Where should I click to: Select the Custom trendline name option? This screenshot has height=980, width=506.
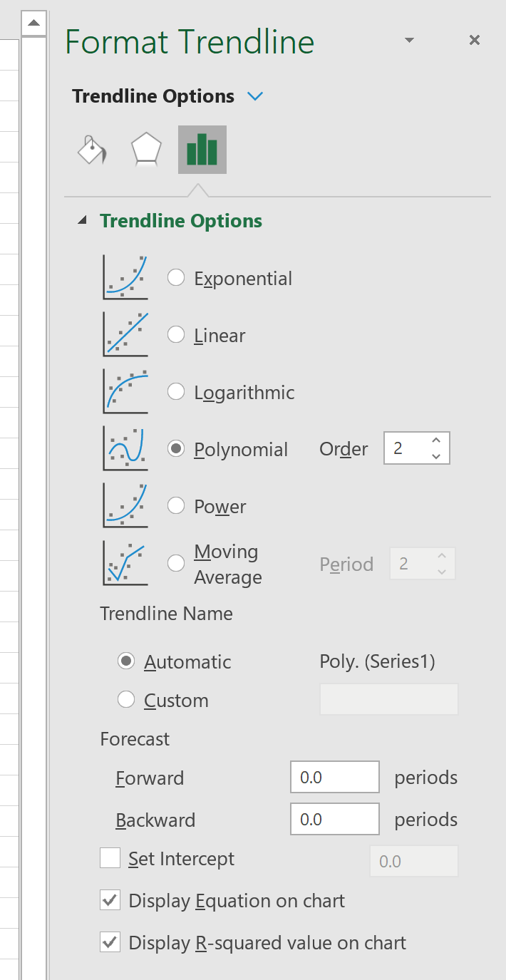(126, 700)
